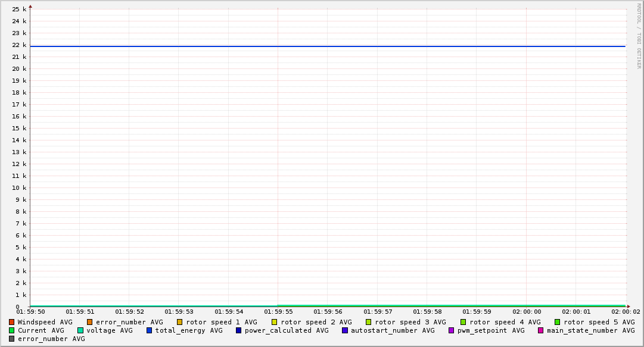Click the dark gray error_number AVG swatch

11,339
